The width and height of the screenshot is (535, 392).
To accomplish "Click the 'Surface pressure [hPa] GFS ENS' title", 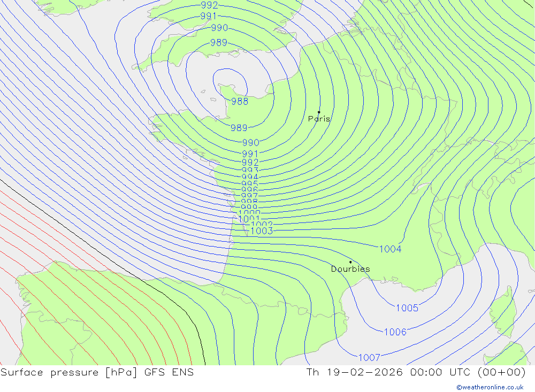I will click(x=97, y=372).
